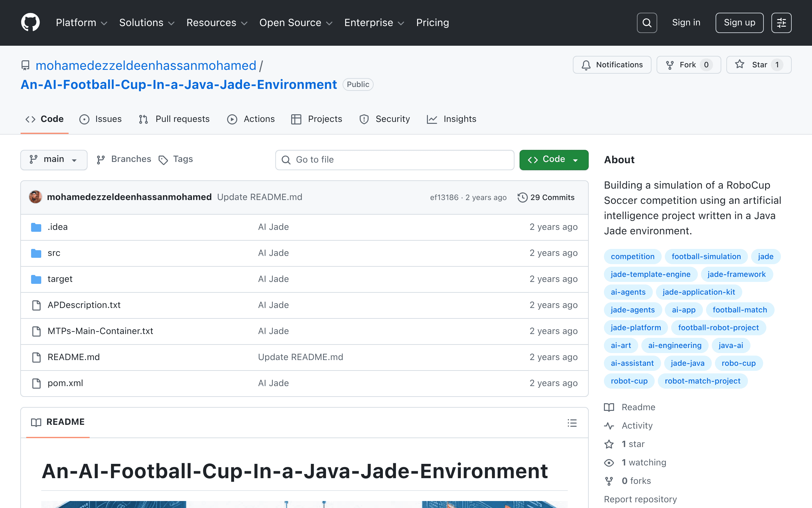The height and width of the screenshot is (508, 812).
Task: Click the README.md file icon
Action: (36, 357)
